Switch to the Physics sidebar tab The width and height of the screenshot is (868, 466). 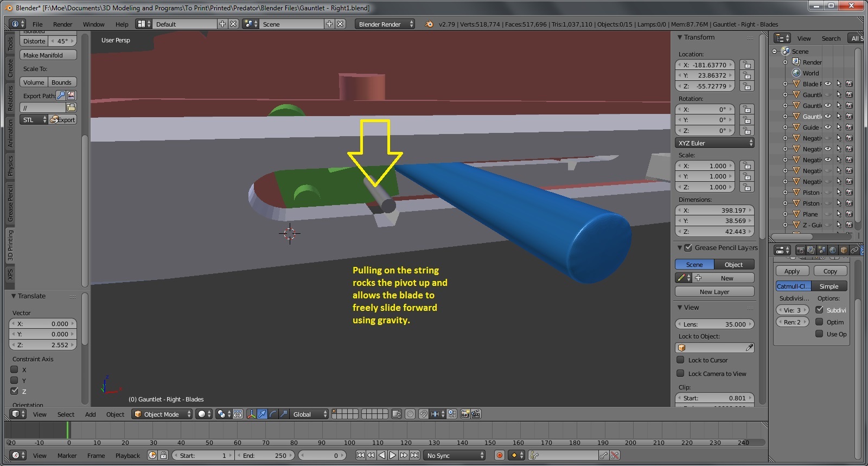pos(10,165)
